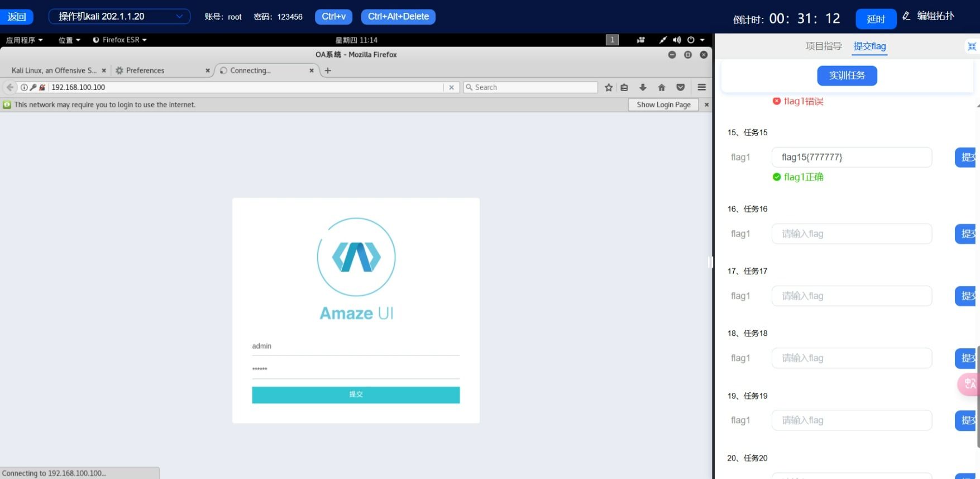Open the Downloads arrow icon
Viewport: 980px width, 479px height.
pyautogui.click(x=643, y=87)
